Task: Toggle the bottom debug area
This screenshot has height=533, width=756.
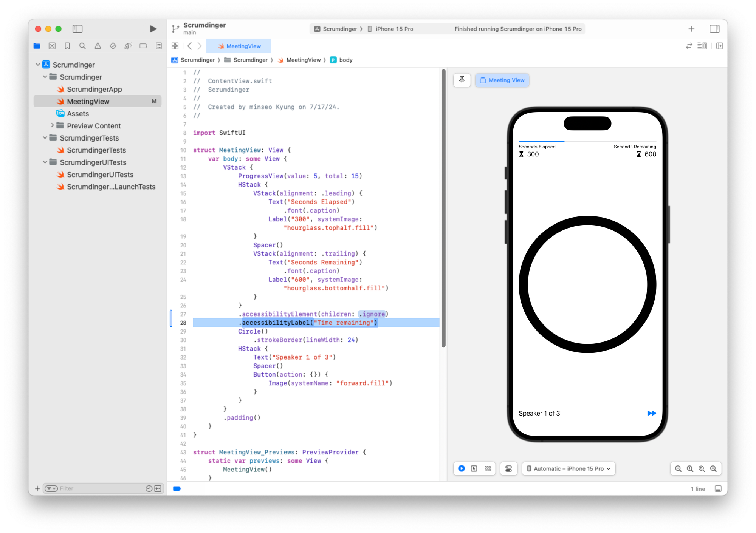Action: 718,488
